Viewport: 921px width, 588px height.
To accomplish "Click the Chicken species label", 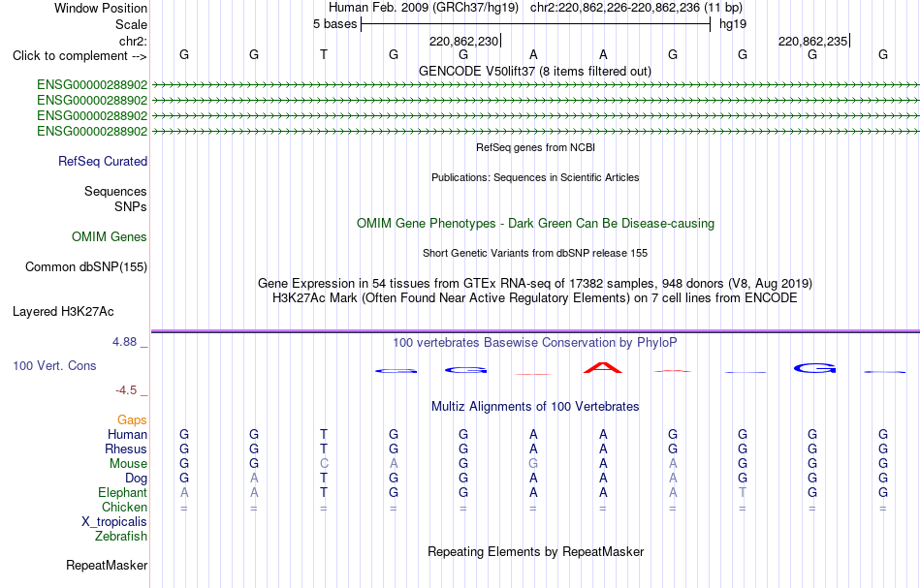I will point(124,507).
